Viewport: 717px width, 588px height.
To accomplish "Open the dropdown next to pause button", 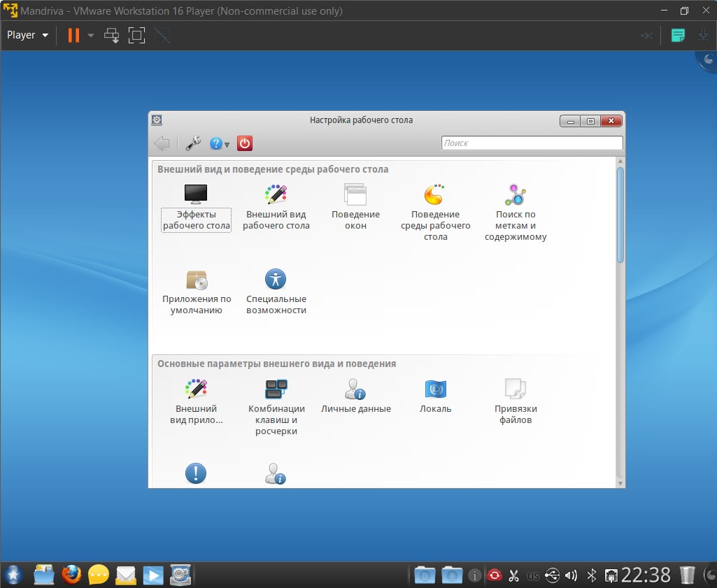I will (x=90, y=35).
